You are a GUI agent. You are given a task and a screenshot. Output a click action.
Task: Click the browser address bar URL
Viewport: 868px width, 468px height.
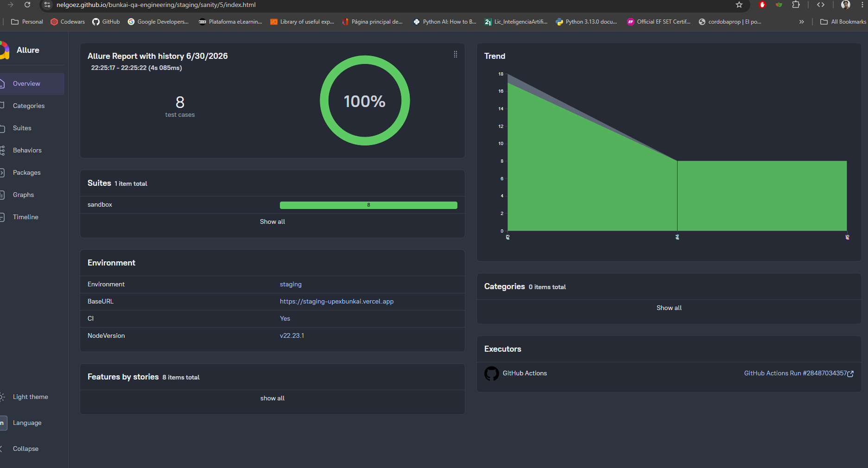tap(156, 5)
